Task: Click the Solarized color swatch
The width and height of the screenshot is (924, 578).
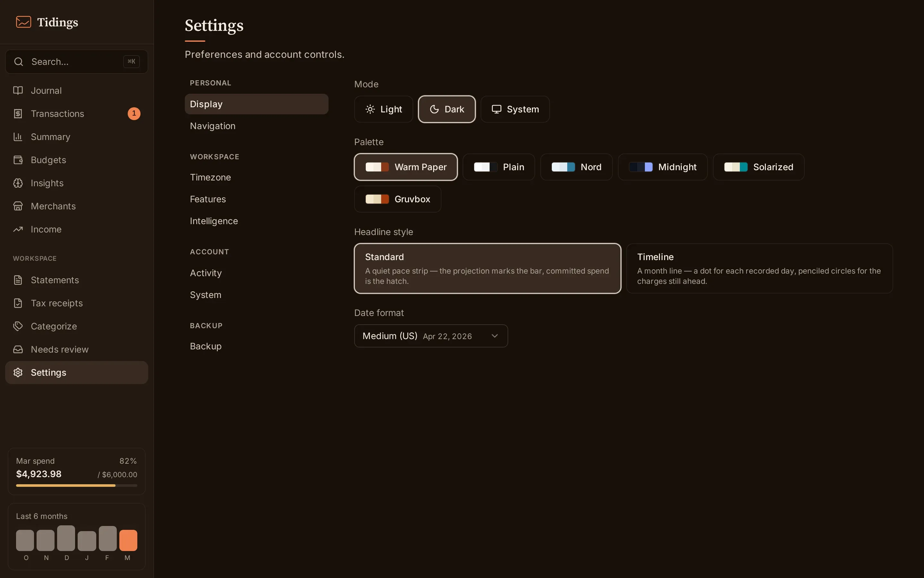Action: pos(736,167)
